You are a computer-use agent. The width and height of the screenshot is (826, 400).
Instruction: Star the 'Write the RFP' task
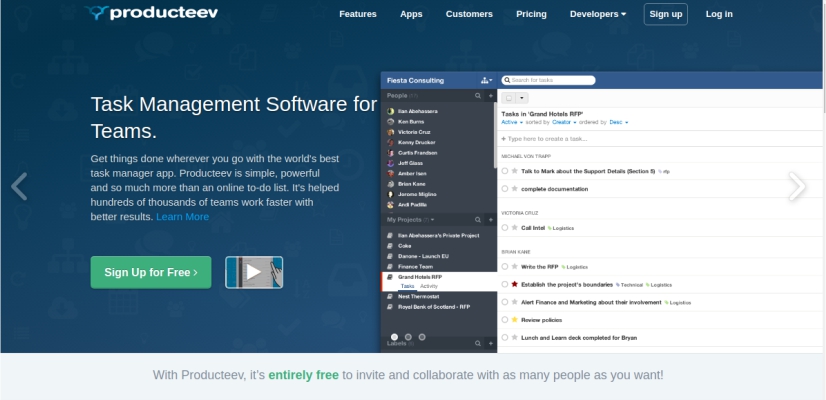(x=515, y=267)
